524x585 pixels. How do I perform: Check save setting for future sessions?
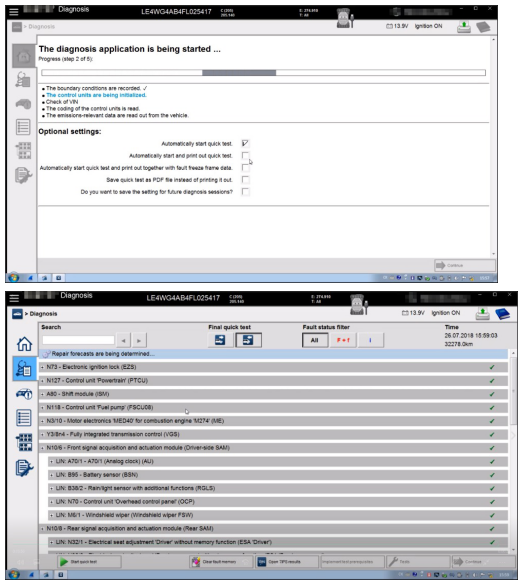pos(245,192)
